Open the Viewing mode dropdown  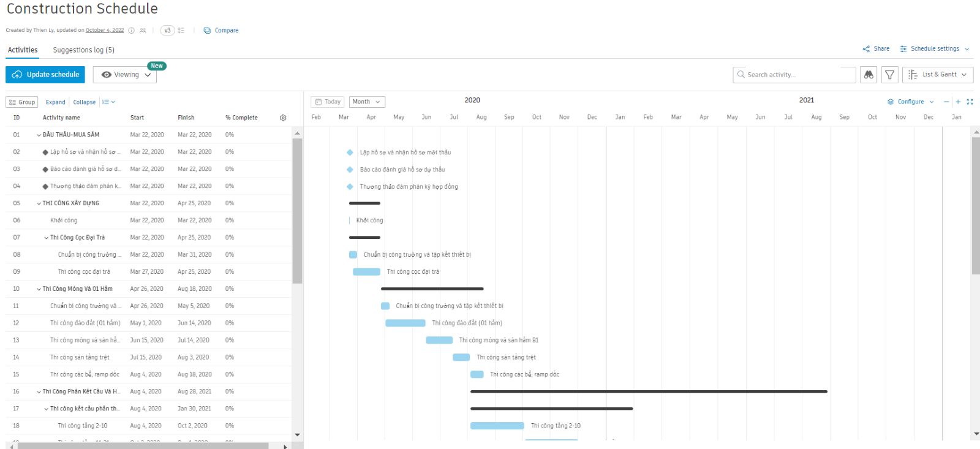point(125,75)
